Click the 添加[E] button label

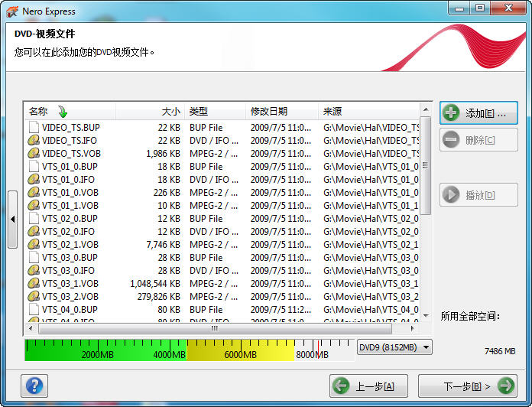[485, 113]
